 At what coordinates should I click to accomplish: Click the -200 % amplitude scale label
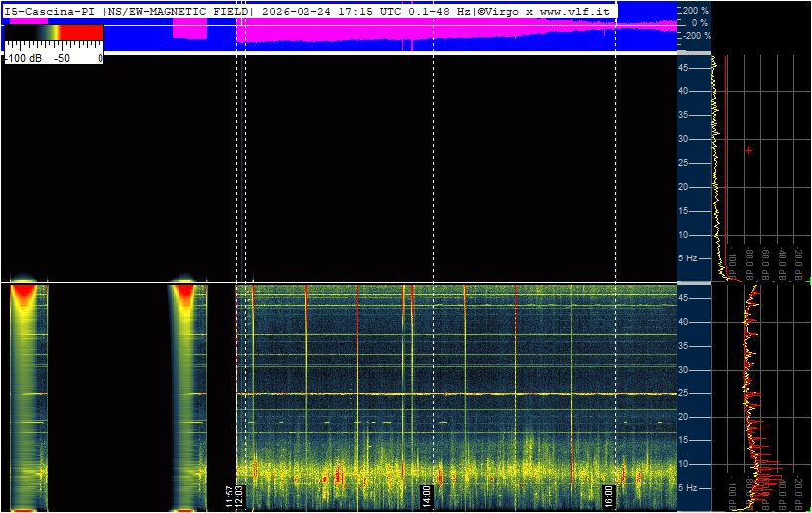(x=695, y=35)
